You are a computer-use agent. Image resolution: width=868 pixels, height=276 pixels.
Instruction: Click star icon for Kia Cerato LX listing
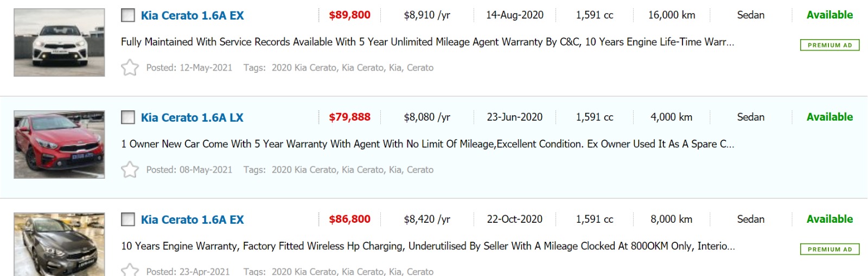click(x=130, y=170)
